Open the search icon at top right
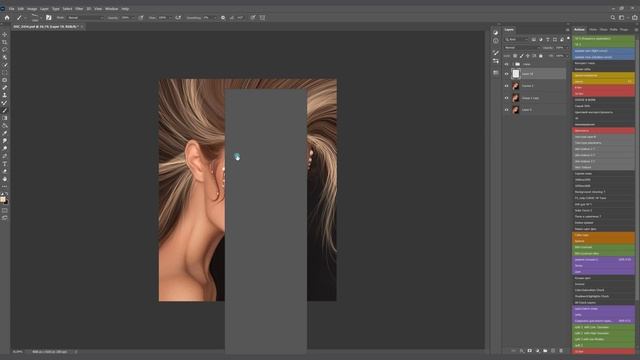 [613, 18]
